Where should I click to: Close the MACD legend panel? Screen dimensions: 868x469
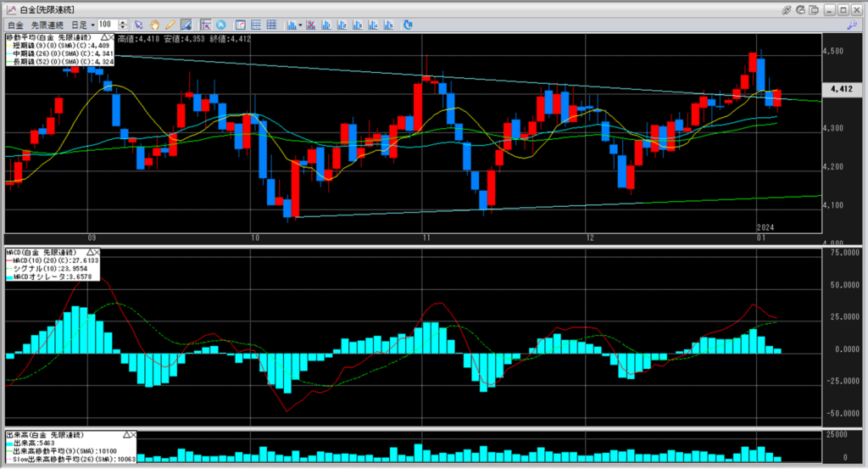tap(97, 252)
